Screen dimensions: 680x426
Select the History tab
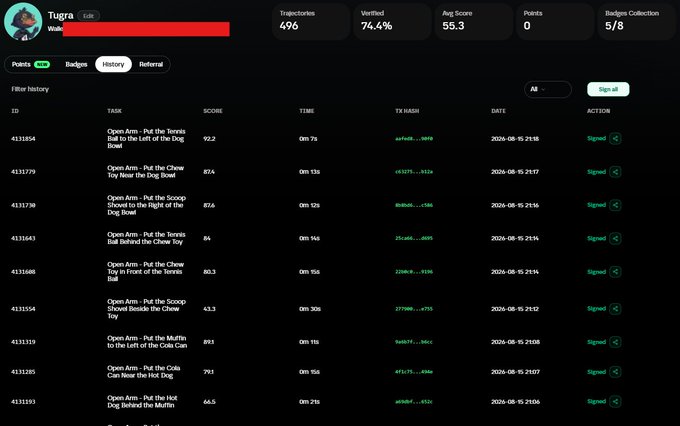click(113, 64)
